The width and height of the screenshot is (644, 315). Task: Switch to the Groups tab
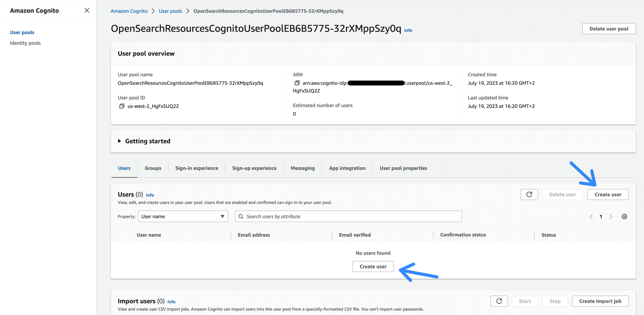(x=153, y=168)
